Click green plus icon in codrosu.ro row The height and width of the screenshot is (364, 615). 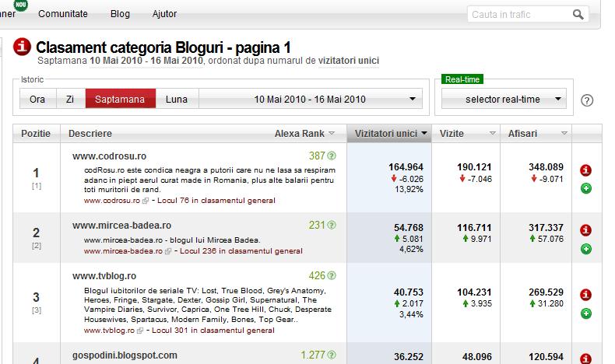[x=586, y=188]
